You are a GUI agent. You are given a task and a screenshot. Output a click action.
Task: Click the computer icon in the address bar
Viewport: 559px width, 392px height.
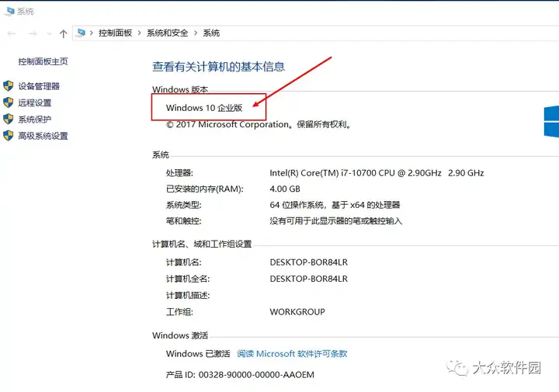click(81, 33)
